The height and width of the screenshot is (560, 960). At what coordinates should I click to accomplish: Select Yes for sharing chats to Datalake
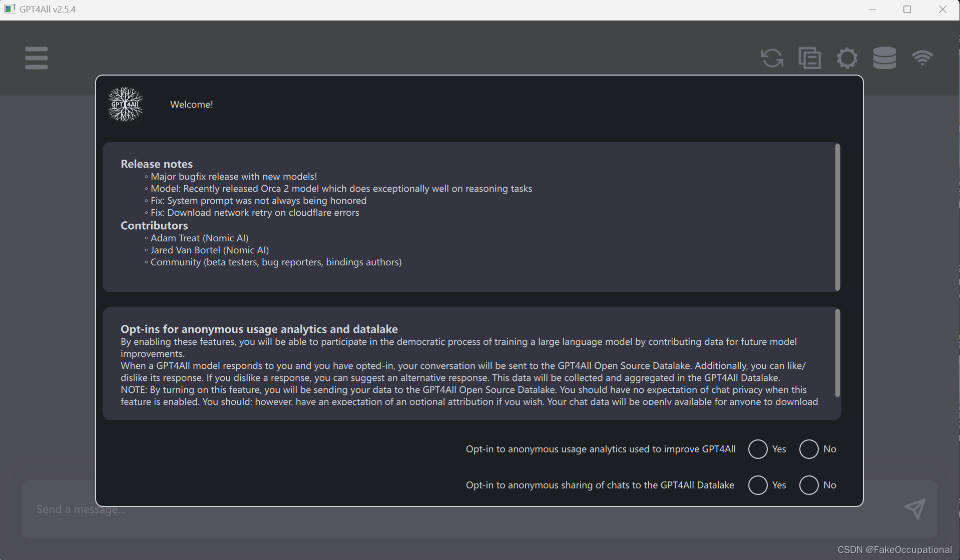[758, 485]
